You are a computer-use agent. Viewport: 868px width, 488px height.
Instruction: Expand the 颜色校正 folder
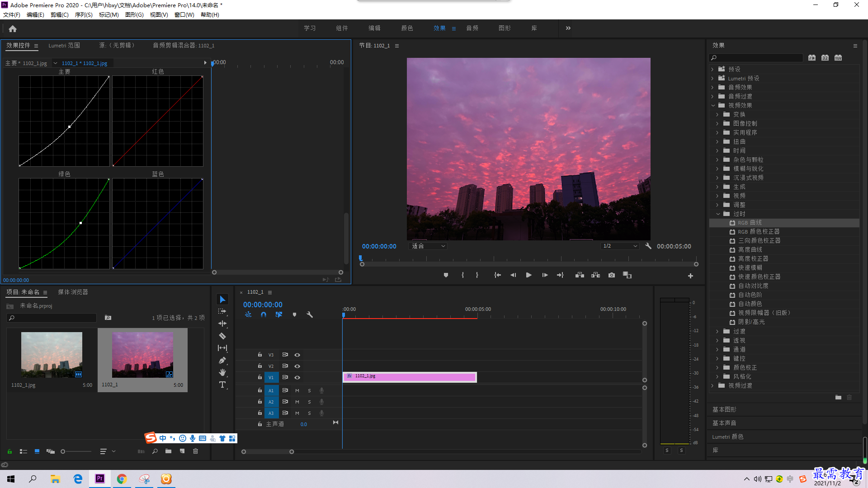pos(717,367)
